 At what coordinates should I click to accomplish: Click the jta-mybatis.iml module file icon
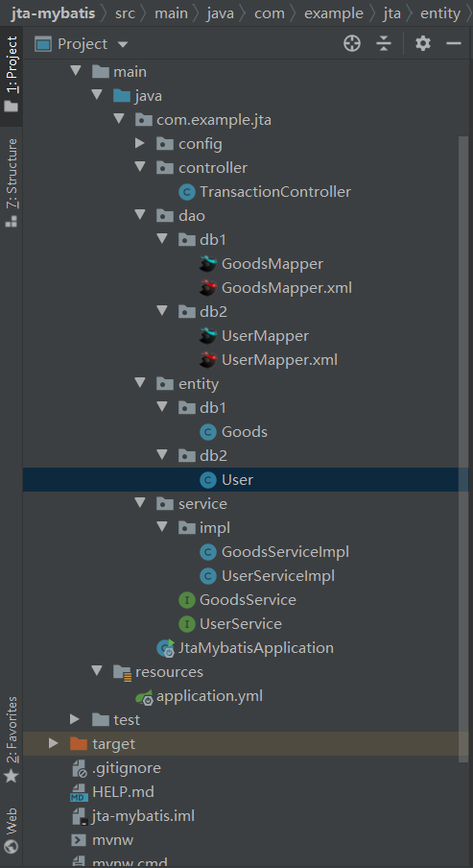(80, 816)
